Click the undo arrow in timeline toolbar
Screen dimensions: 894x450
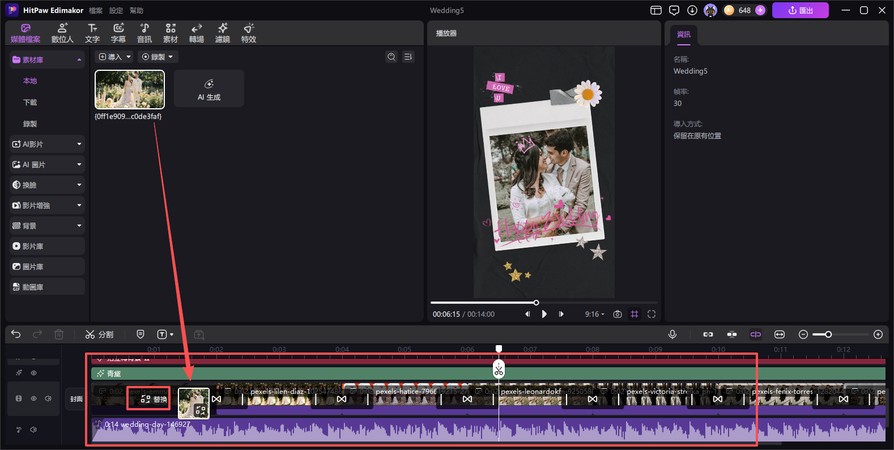[x=15, y=334]
